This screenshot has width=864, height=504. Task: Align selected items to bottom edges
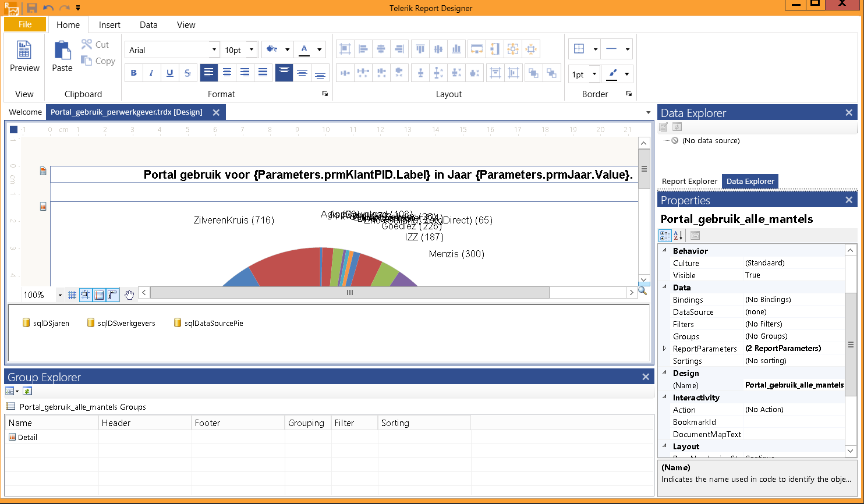(456, 49)
